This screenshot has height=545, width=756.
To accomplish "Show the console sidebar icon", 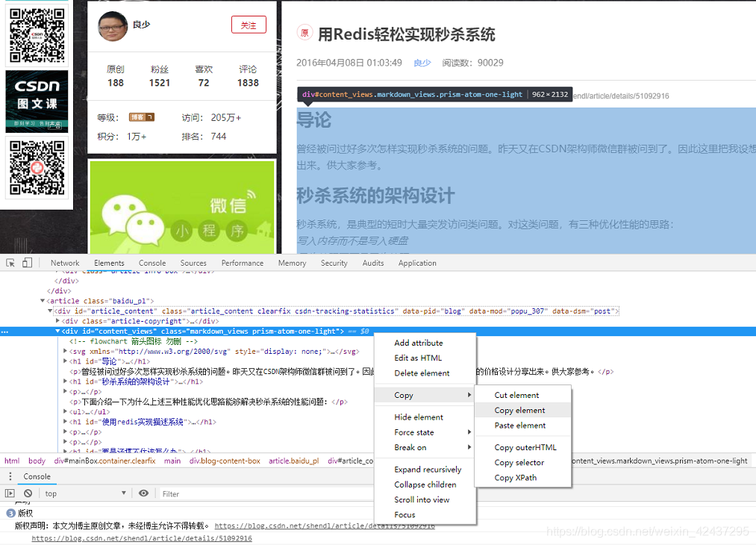I will (10, 493).
